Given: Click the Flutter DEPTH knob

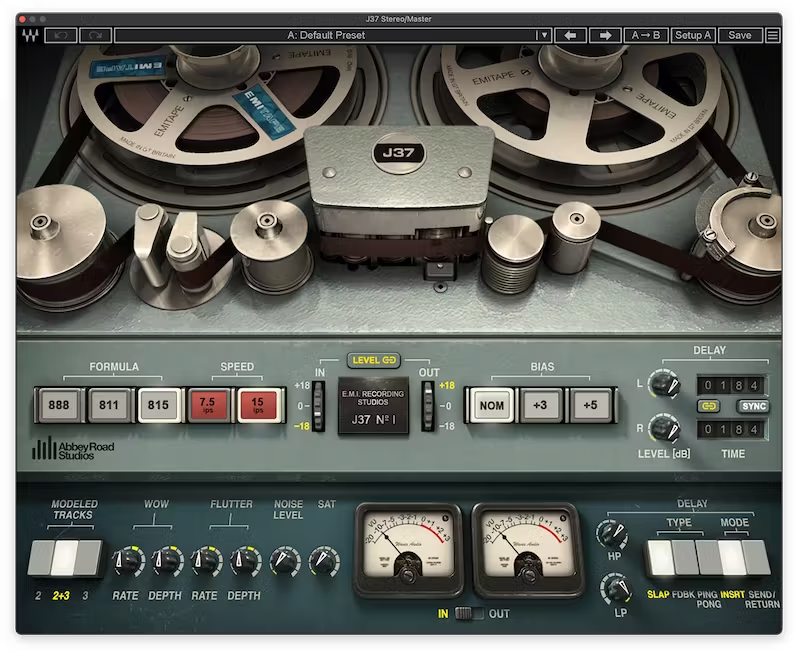Looking at the screenshot, I should point(245,561).
